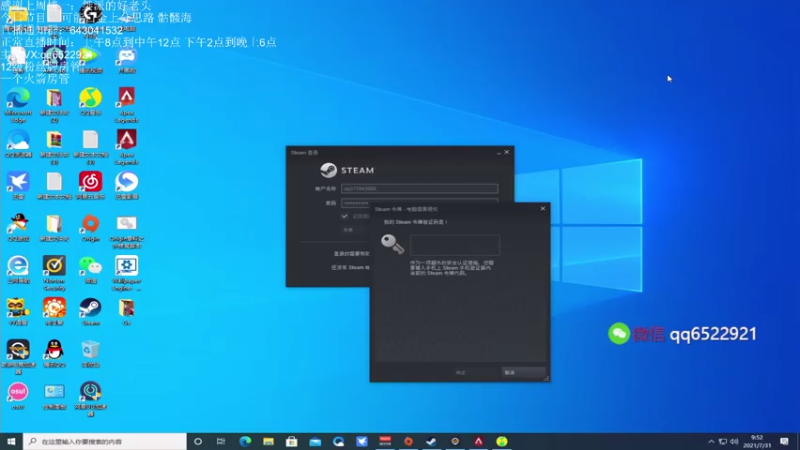Open the QQ Games pirate penguin icon

(x=18, y=228)
